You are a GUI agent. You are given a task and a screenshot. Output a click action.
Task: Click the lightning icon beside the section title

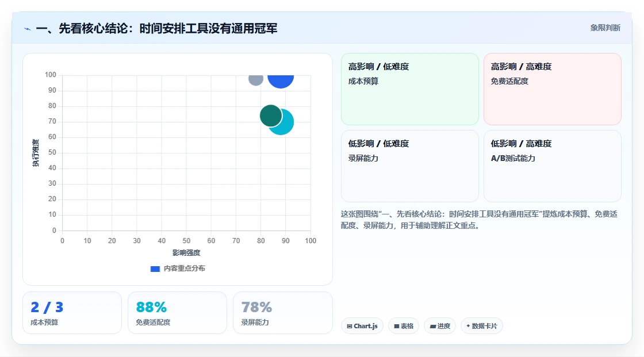[28, 29]
